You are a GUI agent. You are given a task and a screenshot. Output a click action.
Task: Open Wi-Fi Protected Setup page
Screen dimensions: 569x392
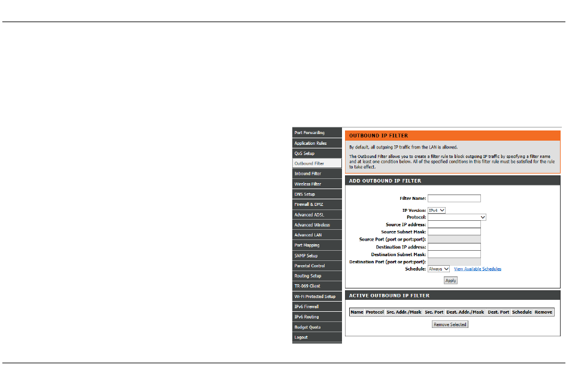317,296
